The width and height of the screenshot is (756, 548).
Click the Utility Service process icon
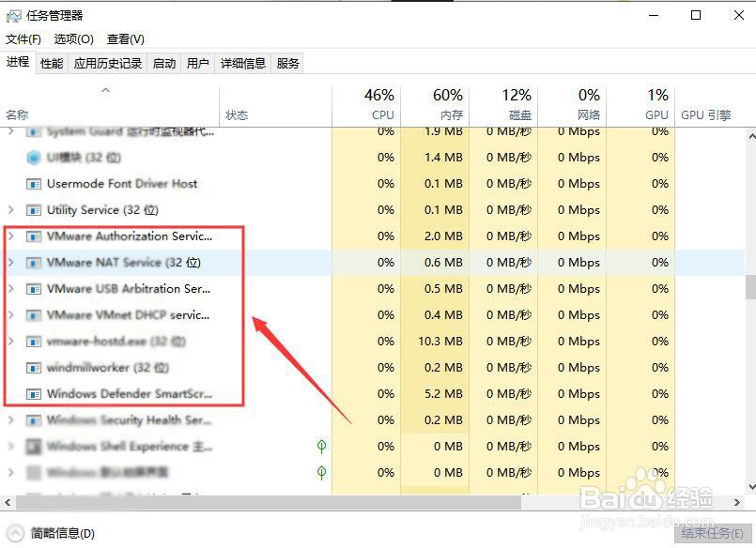(x=33, y=210)
